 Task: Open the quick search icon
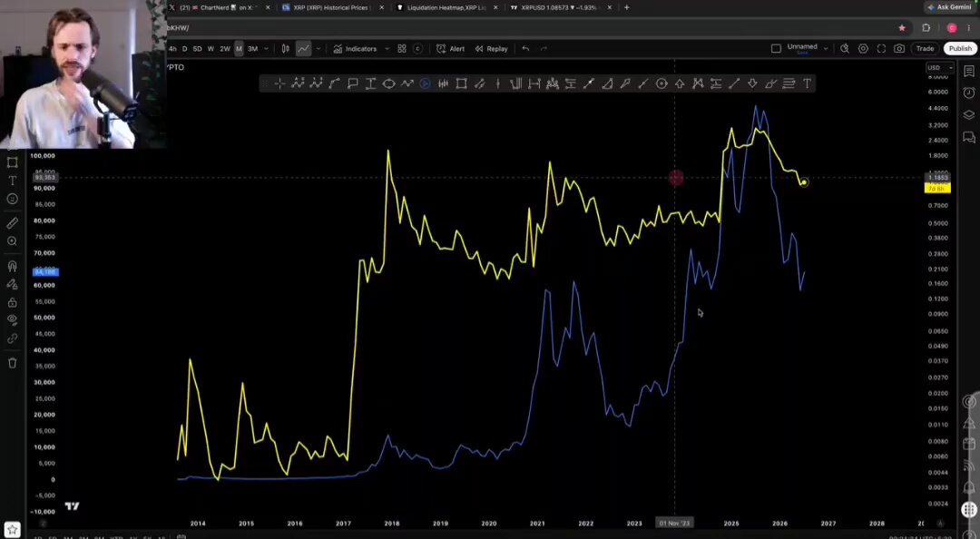click(x=845, y=49)
